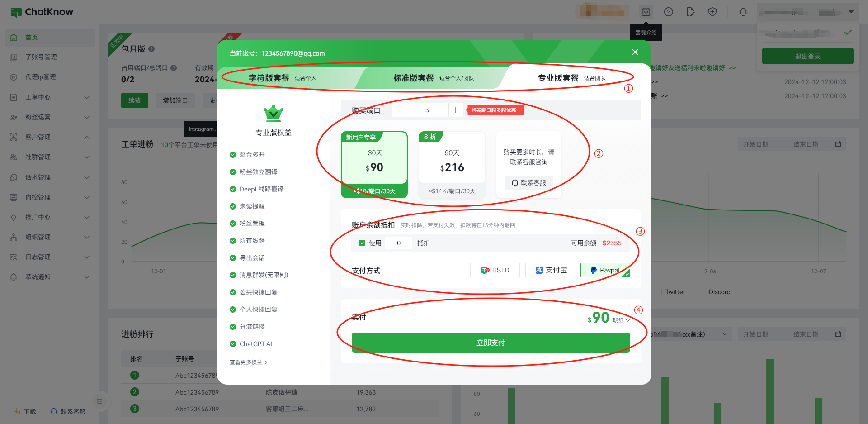Enable the Discord chart checkbox
The image size is (868, 424).
pyautogui.click(x=702, y=292)
